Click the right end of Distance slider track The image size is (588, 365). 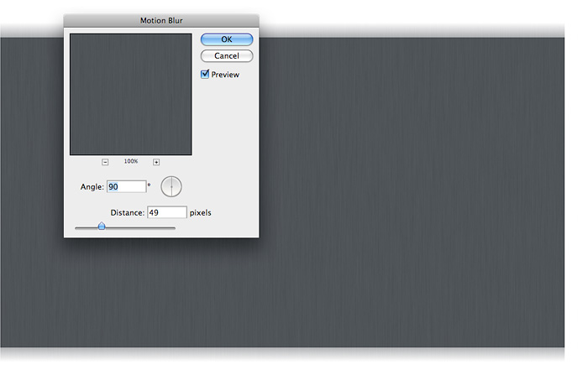[x=173, y=227]
